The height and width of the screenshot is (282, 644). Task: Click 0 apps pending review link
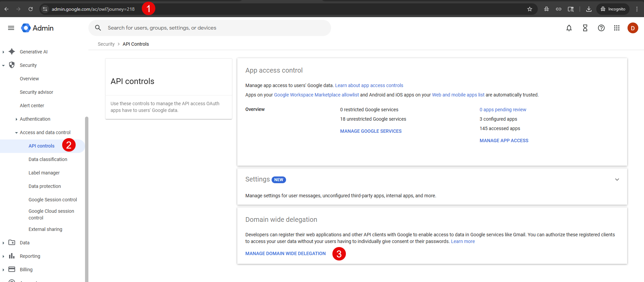pyautogui.click(x=503, y=110)
